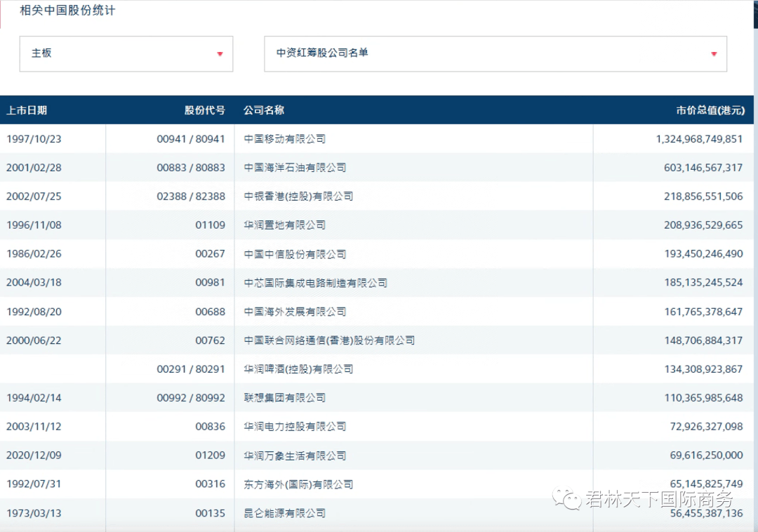Select listing date 2003/11/12
Viewport: 758px width, 532px height.
tap(34, 427)
